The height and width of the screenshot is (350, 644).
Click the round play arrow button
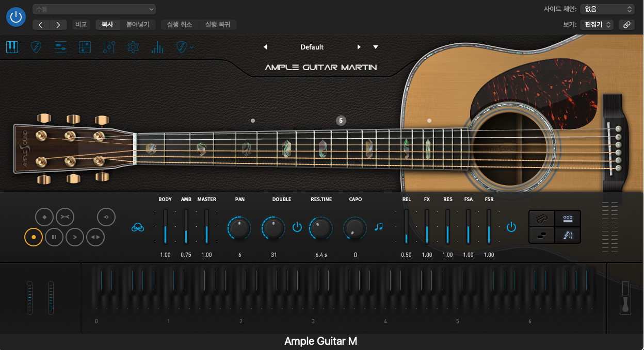coord(75,237)
